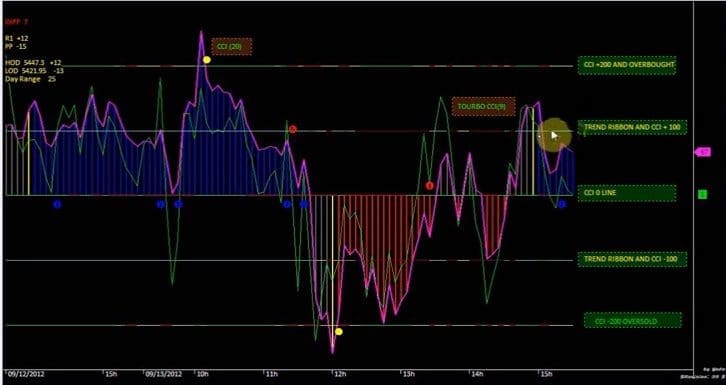Select the TOURBO CCI(9) label box
Viewport: 726px width, 385px height.
[x=483, y=106]
